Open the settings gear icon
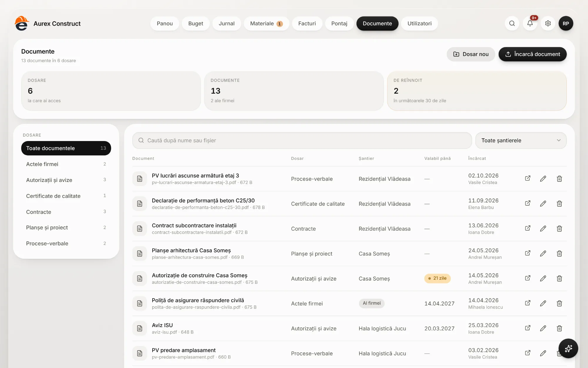588x368 pixels. 548,24
